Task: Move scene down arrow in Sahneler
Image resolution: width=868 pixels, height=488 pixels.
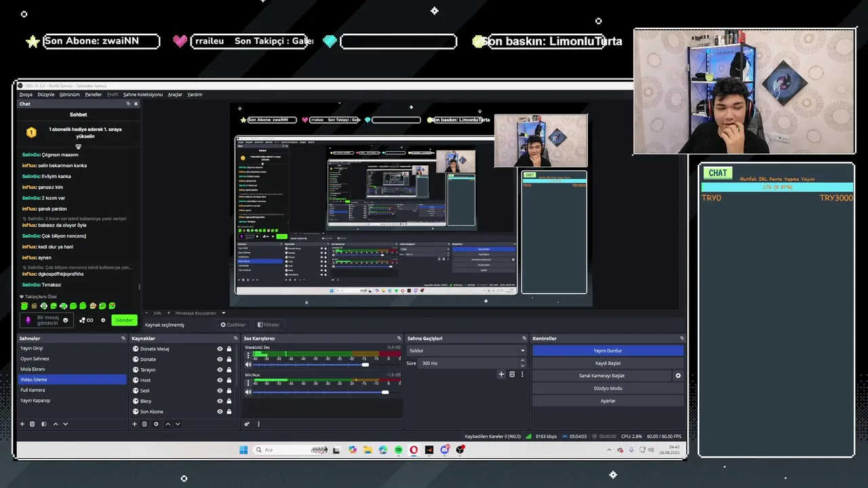Action: point(65,424)
